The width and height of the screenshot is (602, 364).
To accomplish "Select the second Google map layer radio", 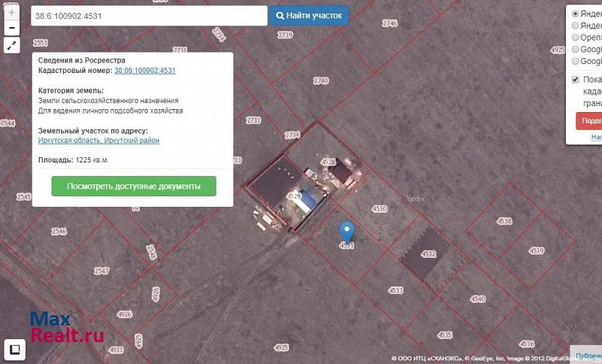I will coord(576,62).
